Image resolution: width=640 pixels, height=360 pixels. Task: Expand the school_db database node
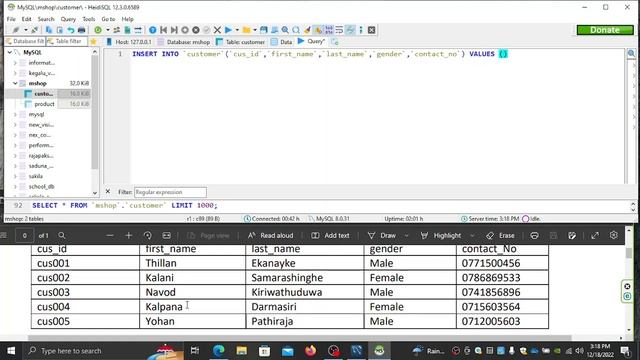(x=15, y=187)
